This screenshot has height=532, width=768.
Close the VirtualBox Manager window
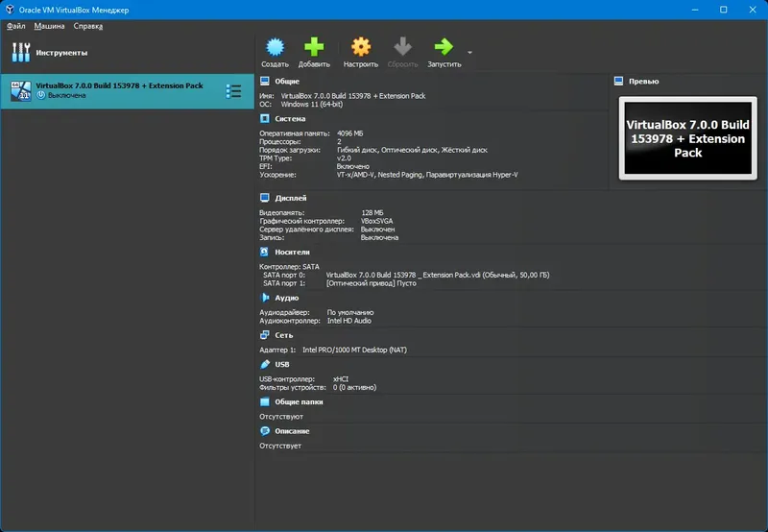point(753,10)
